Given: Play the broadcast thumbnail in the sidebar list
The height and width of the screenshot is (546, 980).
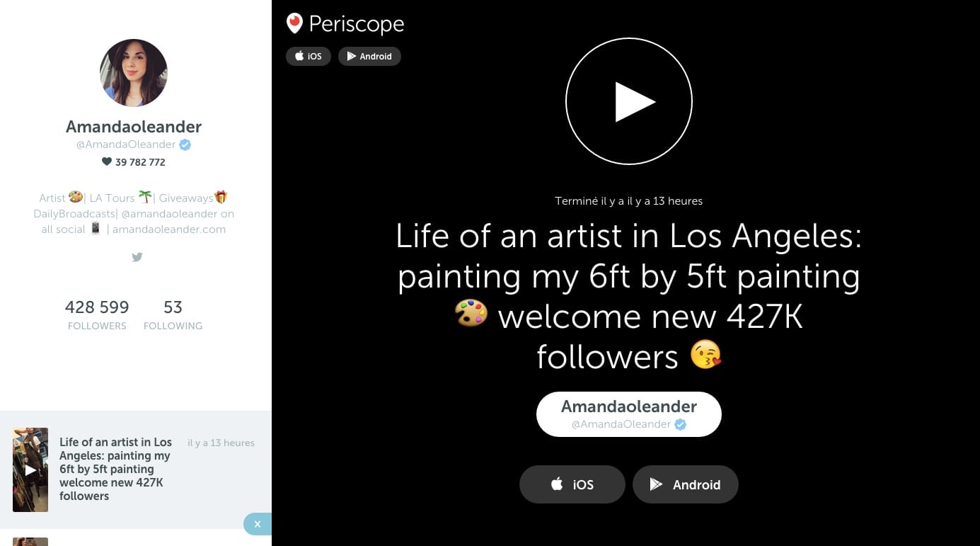Looking at the screenshot, I should point(30,470).
